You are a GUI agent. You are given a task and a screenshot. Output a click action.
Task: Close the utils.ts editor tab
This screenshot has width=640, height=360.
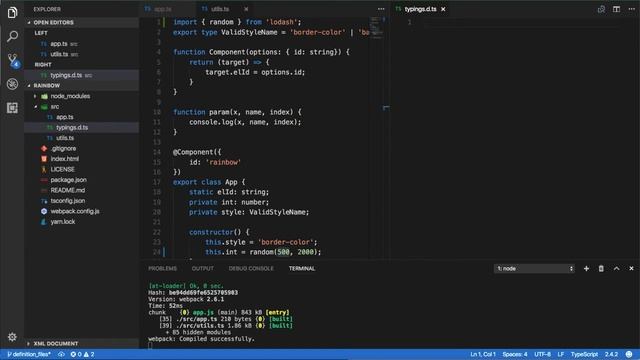(246, 9)
